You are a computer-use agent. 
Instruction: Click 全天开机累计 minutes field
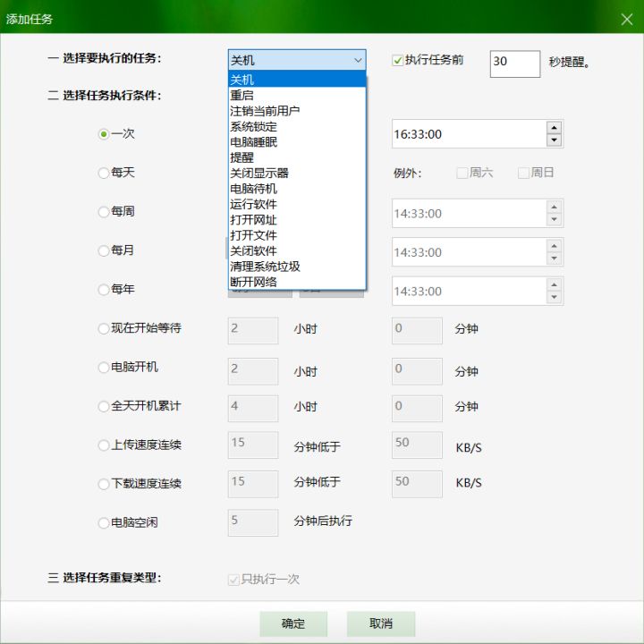pos(418,408)
